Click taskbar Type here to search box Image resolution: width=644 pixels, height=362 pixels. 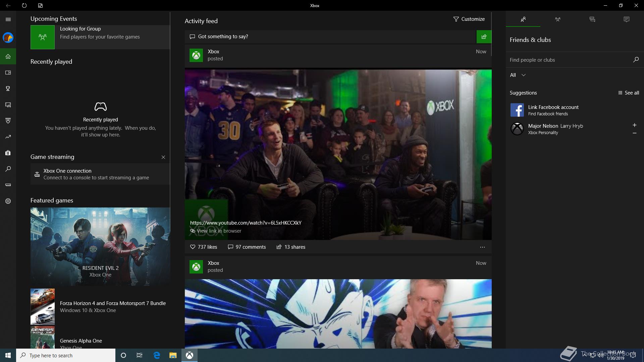point(66,355)
